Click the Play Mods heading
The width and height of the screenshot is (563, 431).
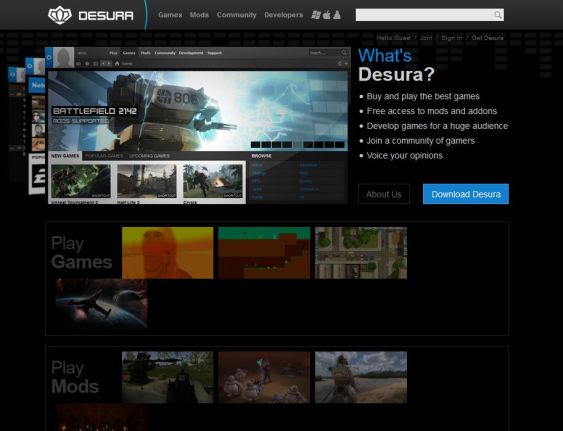[x=75, y=377]
